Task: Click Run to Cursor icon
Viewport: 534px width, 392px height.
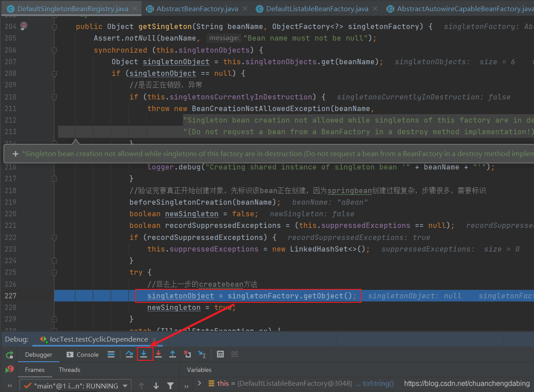Action: 202,354
